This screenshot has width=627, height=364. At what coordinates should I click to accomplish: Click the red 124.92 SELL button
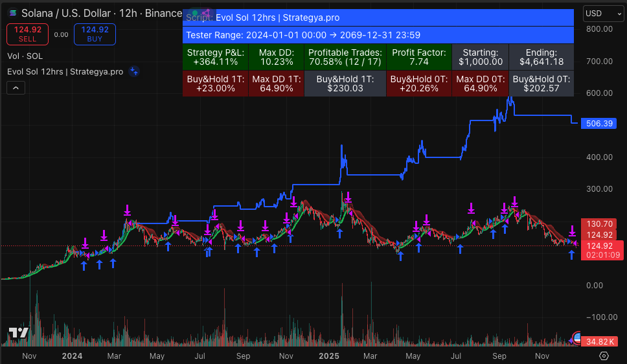point(28,34)
